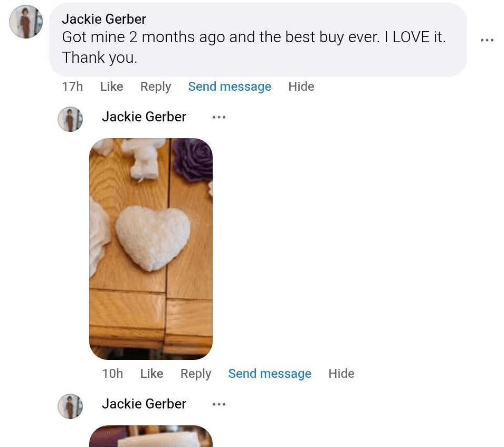Screen dimensions: 504x447
Task: Open Jackie Gerber name above heart photo
Action: [144, 117]
